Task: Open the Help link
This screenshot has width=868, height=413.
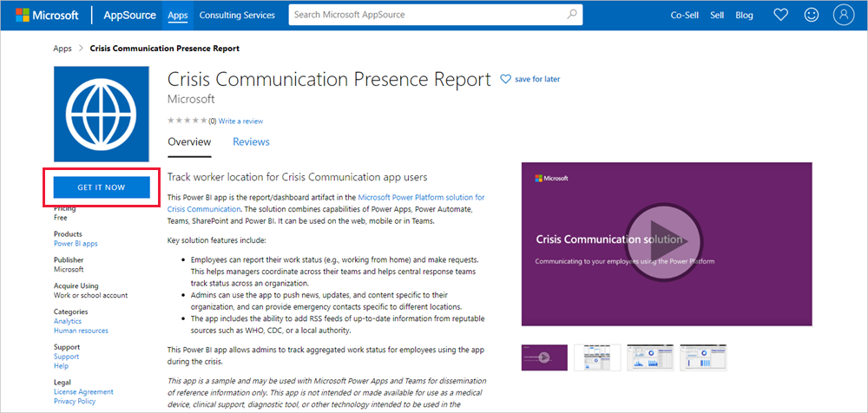Action: (x=61, y=366)
